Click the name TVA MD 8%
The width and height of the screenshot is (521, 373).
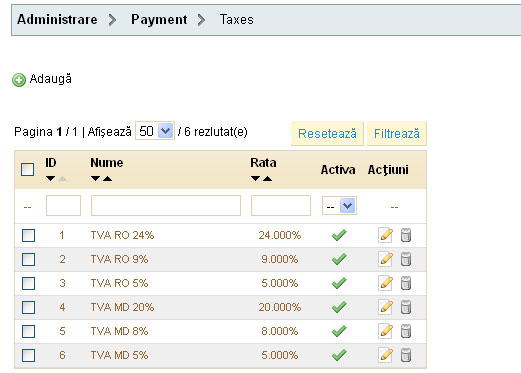119,331
